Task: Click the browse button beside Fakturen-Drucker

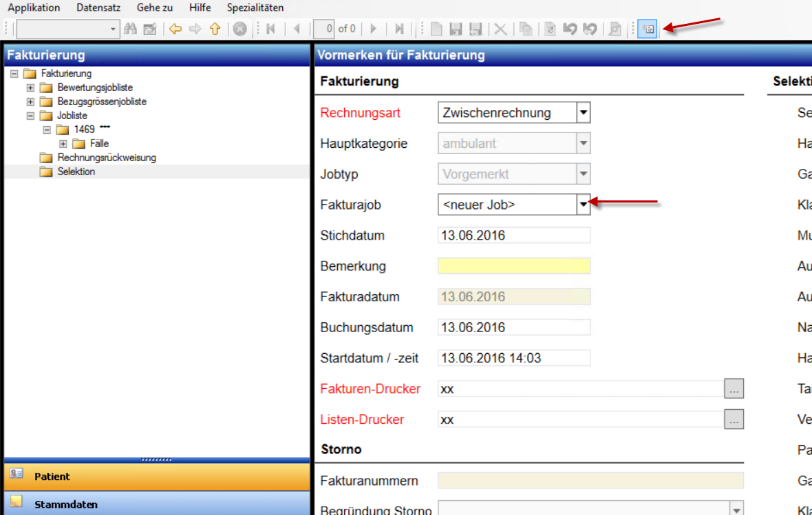Action: coord(734,389)
